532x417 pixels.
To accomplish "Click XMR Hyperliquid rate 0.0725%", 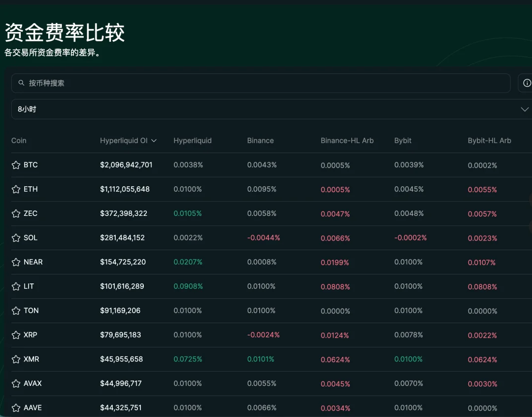I will (188, 359).
